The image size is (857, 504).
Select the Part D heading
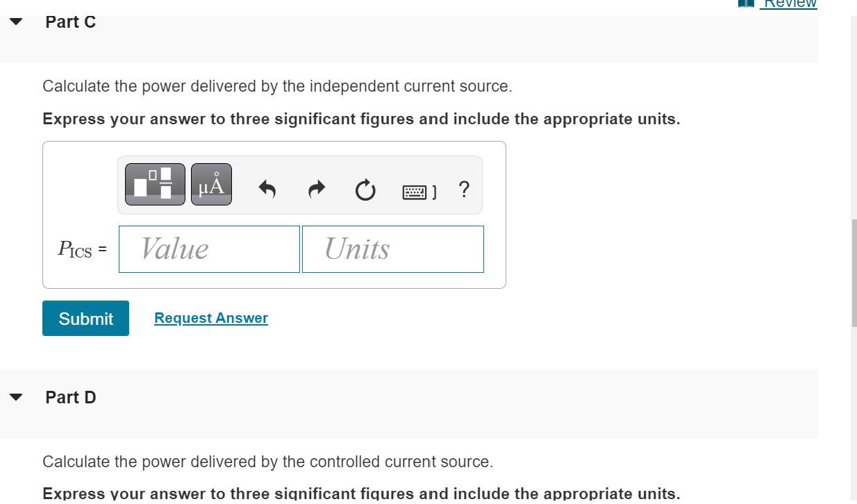(70, 397)
